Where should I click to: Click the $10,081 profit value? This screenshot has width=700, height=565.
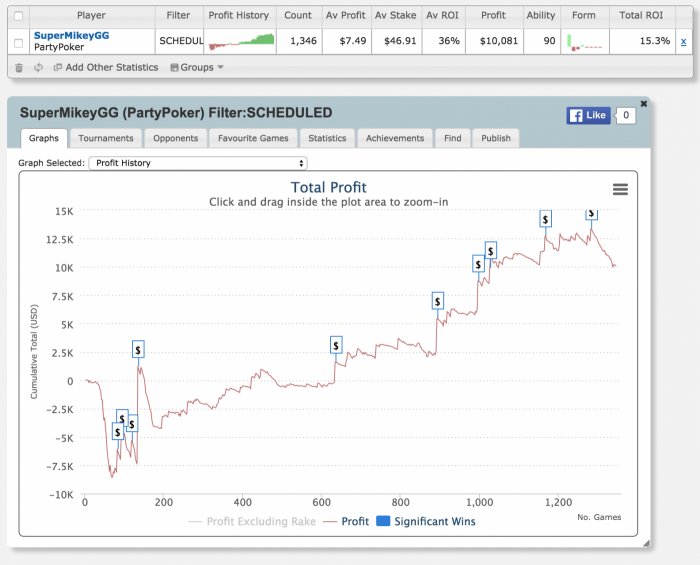tap(499, 41)
